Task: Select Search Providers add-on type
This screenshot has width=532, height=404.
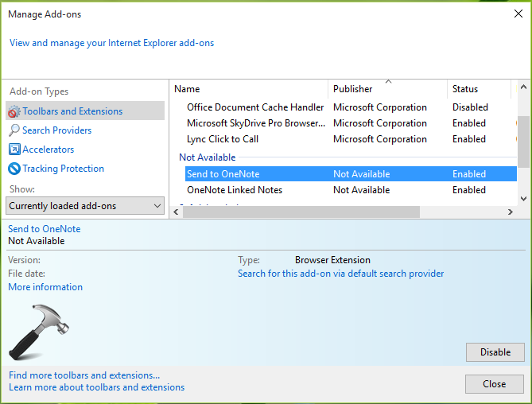Action: pyautogui.click(x=56, y=130)
